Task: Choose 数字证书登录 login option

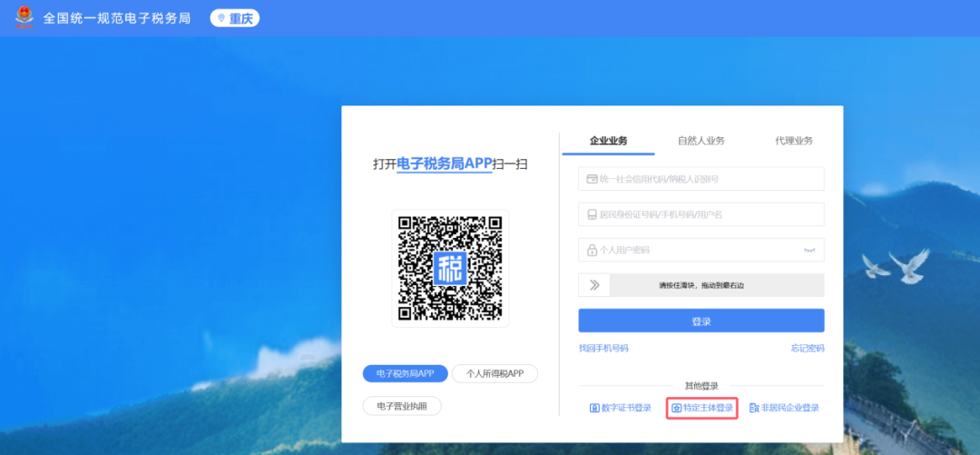Action: click(621, 408)
